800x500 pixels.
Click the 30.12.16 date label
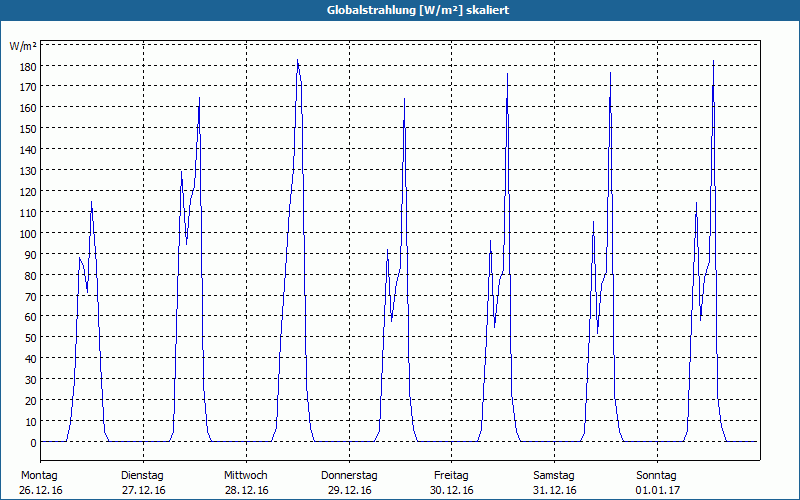(452, 491)
